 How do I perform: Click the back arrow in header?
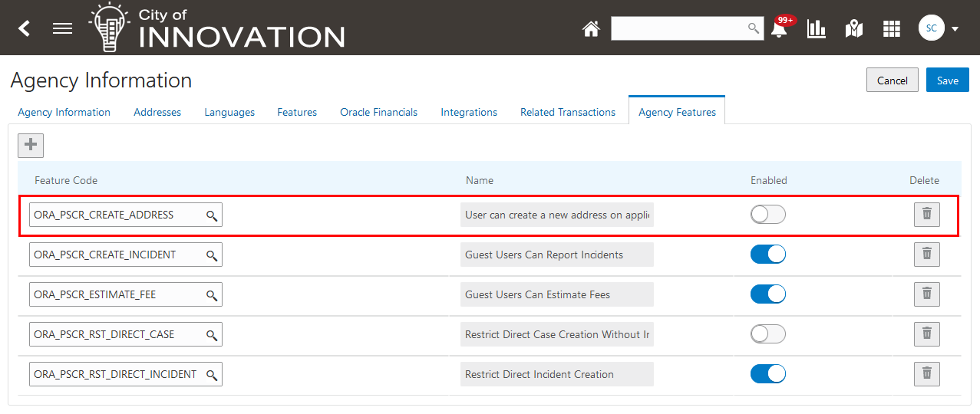click(x=25, y=29)
